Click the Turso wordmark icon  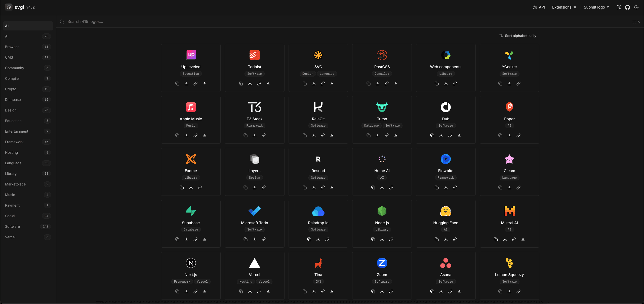pyautogui.click(x=396, y=135)
